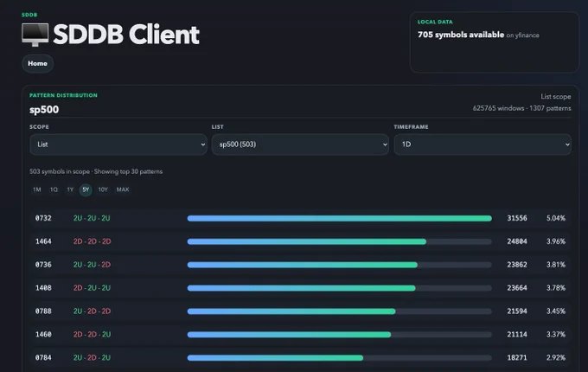Image resolution: width=588 pixels, height=372 pixels.
Task: Click pattern ID 1408
Action: (43, 288)
